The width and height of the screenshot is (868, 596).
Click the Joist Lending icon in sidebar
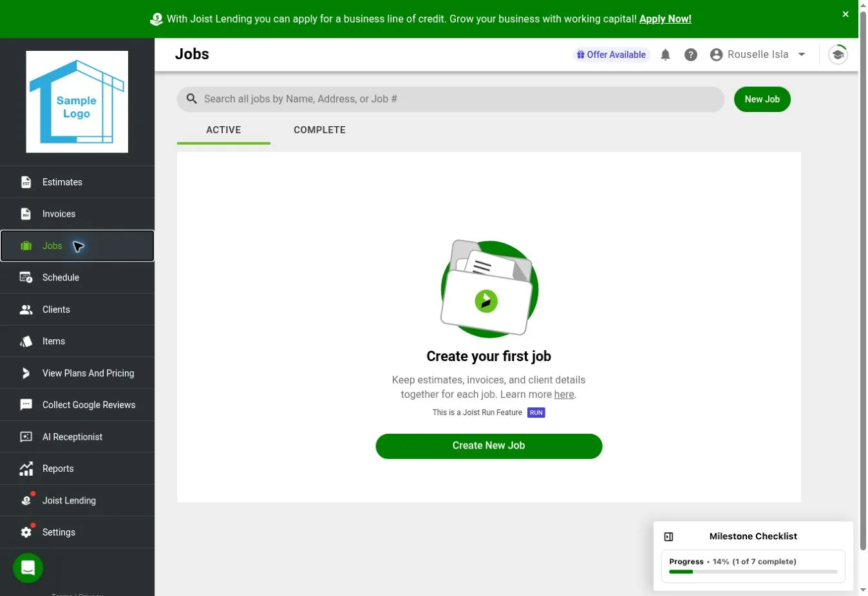[x=27, y=500]
